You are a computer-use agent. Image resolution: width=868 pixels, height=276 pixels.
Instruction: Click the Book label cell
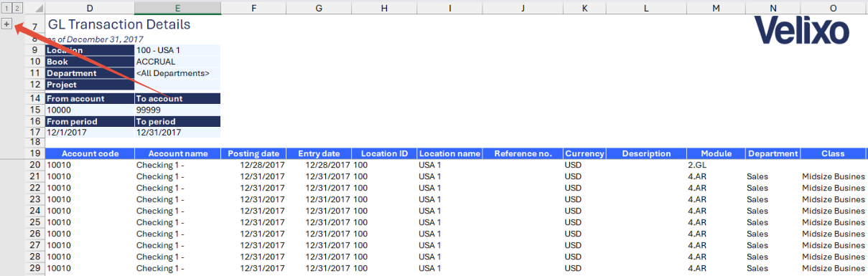89,62
